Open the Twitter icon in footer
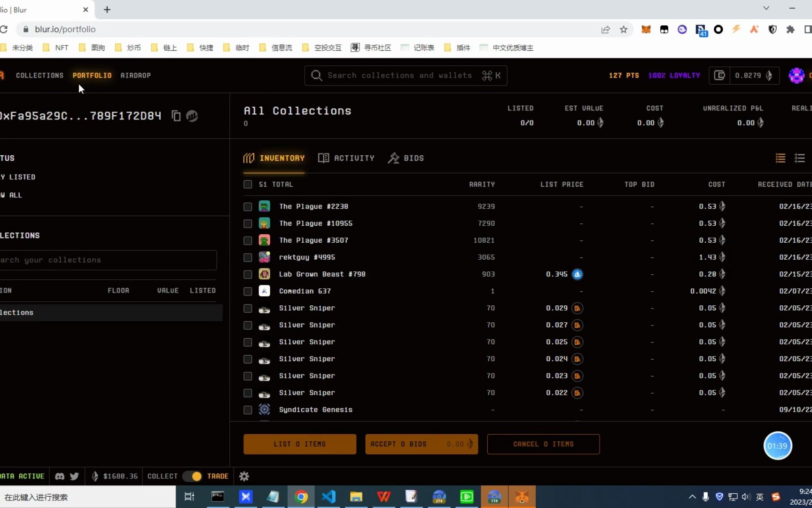This screenshot has width=812, height=508. coord(74,476)
